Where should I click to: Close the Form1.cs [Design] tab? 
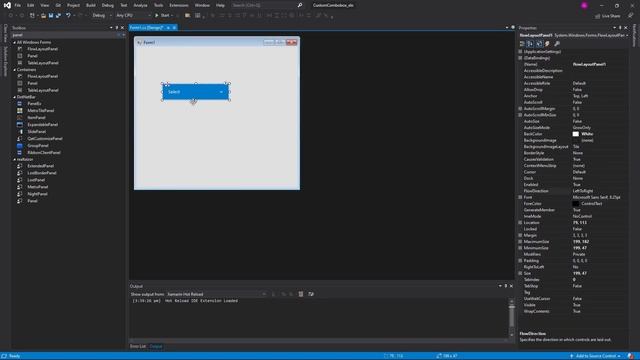(174, 28)
